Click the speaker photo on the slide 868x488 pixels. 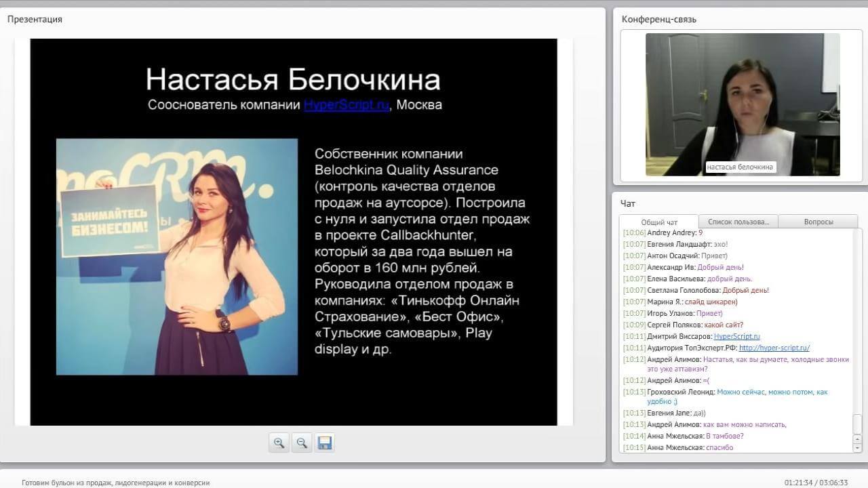pyautogui.click(x=177, y=257)
